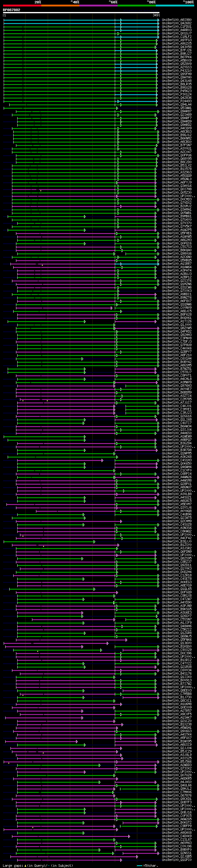The image size is (197, 868).
Task: Select the UniRef100_B9MB61 label
Action: (177, 216)
